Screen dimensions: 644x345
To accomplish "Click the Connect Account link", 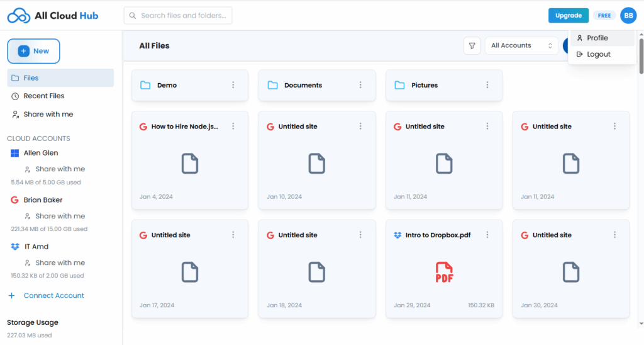I will pyautogui.click(x=53, y=296).
